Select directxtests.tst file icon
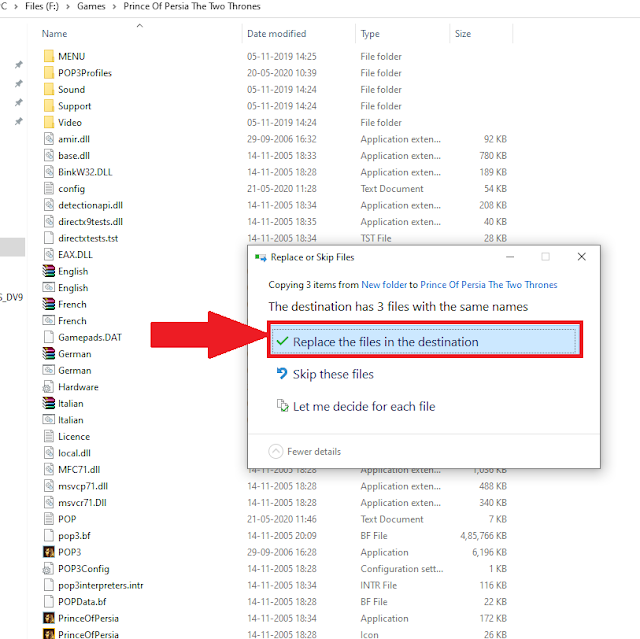 point(49,238)
